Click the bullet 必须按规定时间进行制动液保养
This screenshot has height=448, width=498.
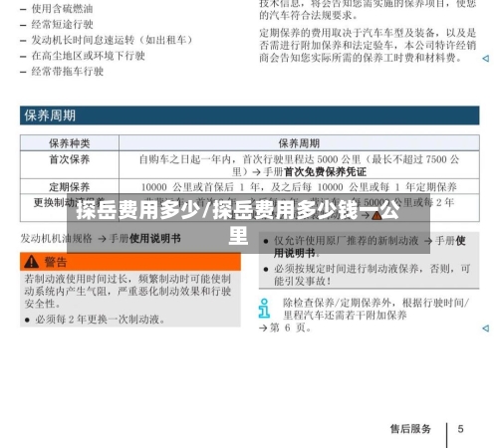(x=372, y=275)
